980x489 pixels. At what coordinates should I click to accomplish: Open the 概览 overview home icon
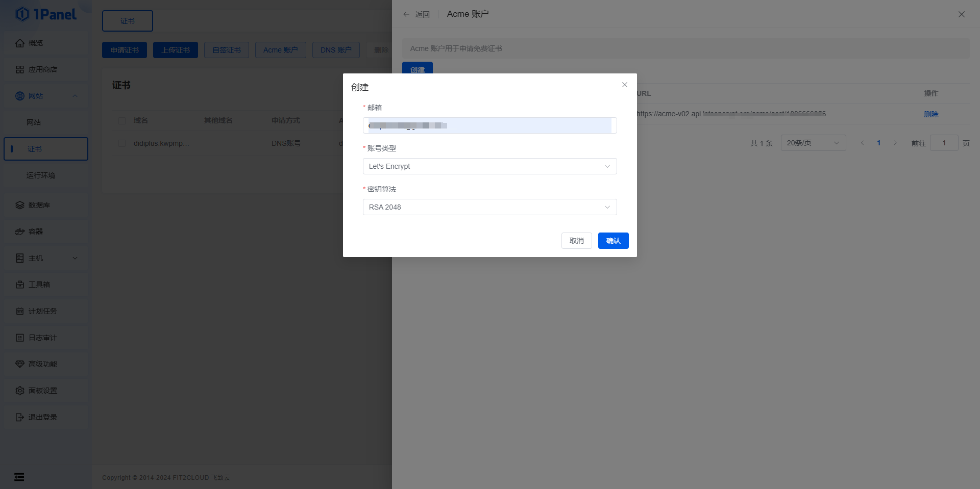(x=20, y=43)
